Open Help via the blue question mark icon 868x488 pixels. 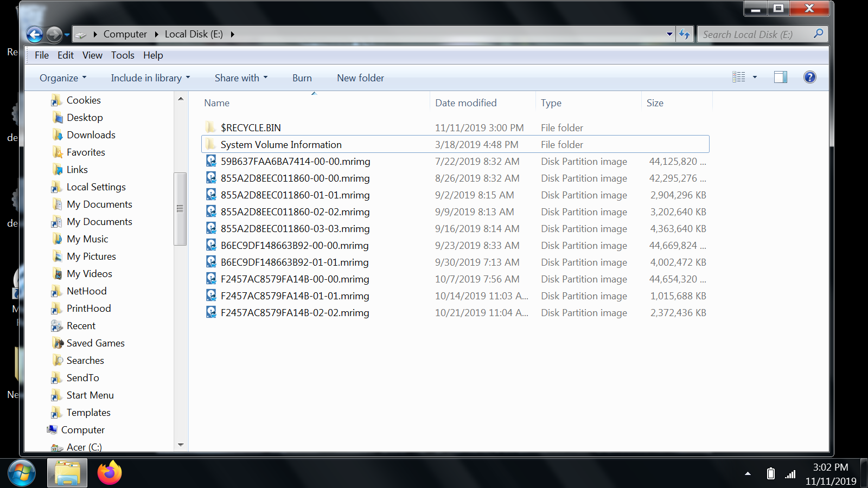point(809,78)
